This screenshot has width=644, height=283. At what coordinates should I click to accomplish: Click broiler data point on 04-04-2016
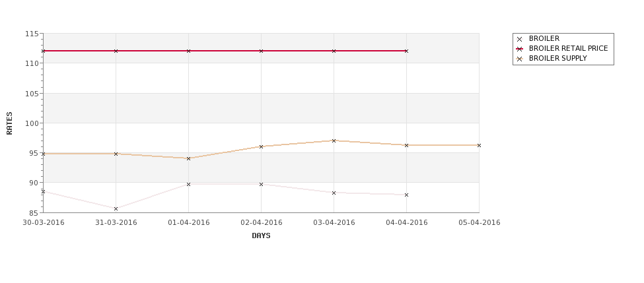pyautogui.click(x=406, y=195)
